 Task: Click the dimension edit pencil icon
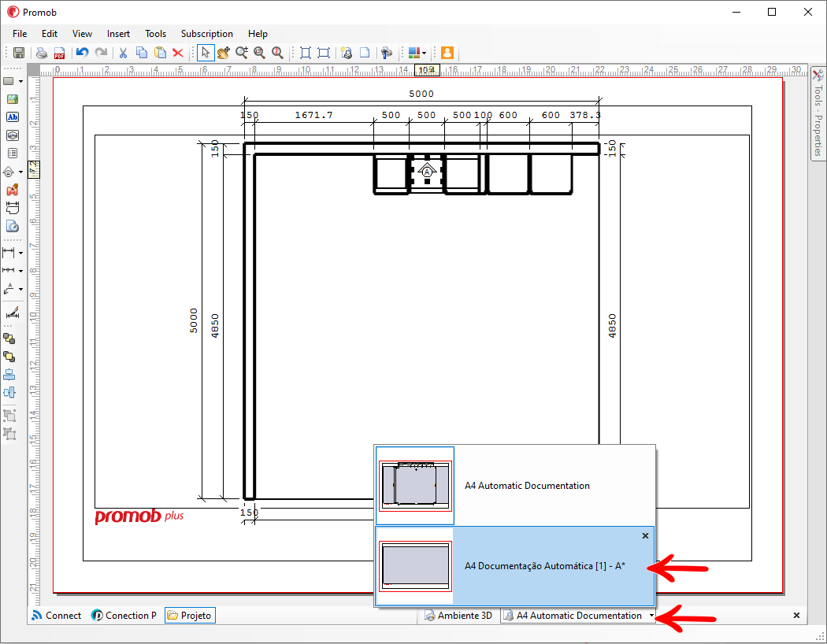pos(12,313)
